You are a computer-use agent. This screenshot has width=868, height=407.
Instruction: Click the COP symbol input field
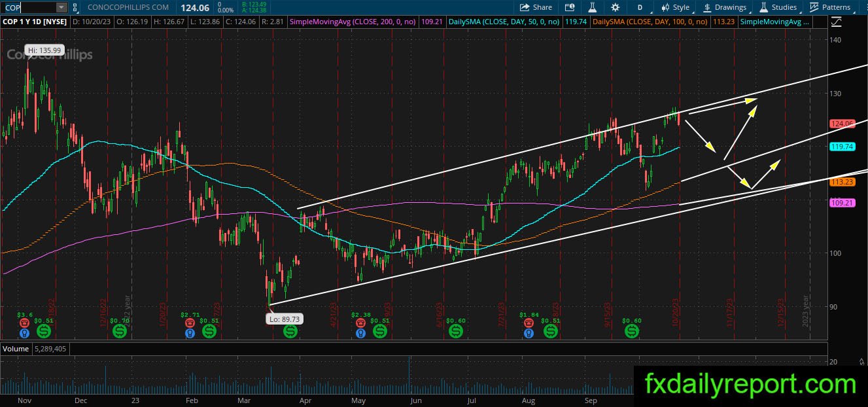click(29, 7)
